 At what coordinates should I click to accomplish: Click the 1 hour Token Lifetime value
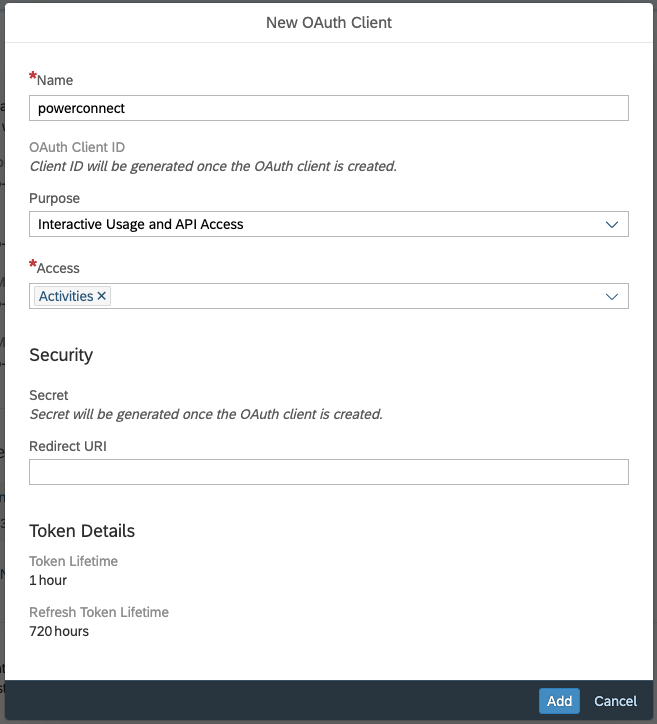click(x=48, y=580)
